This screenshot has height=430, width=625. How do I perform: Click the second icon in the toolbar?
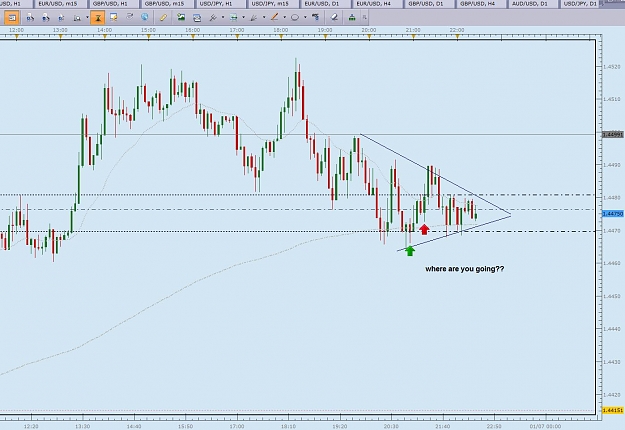click(x=30, y=18)
